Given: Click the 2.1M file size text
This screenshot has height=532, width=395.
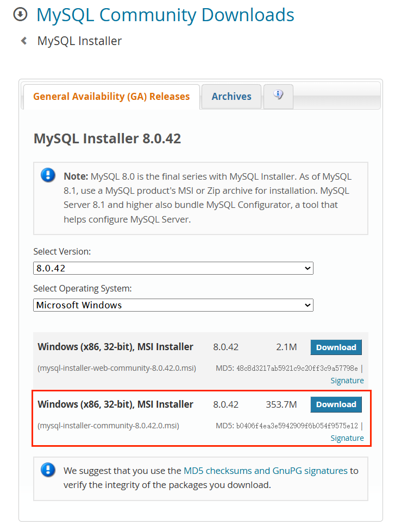Looking at the screenshot, I should (x=286, y=347).
